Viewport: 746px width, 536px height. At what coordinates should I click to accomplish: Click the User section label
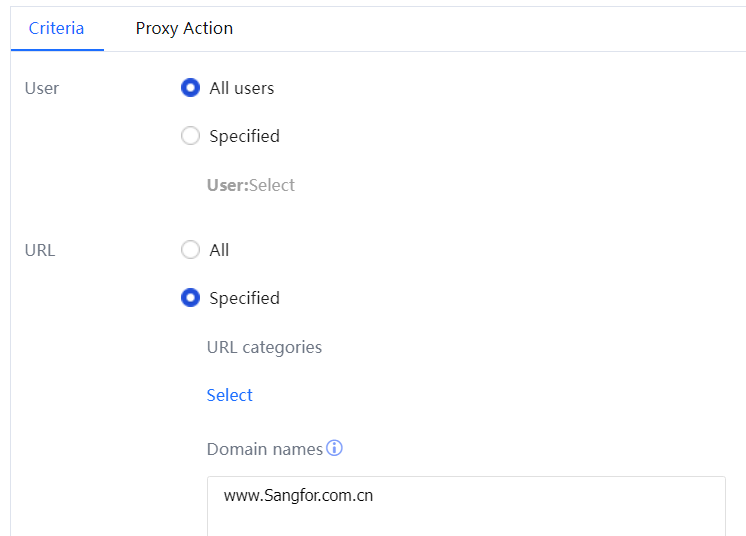[x=42, y=88]
